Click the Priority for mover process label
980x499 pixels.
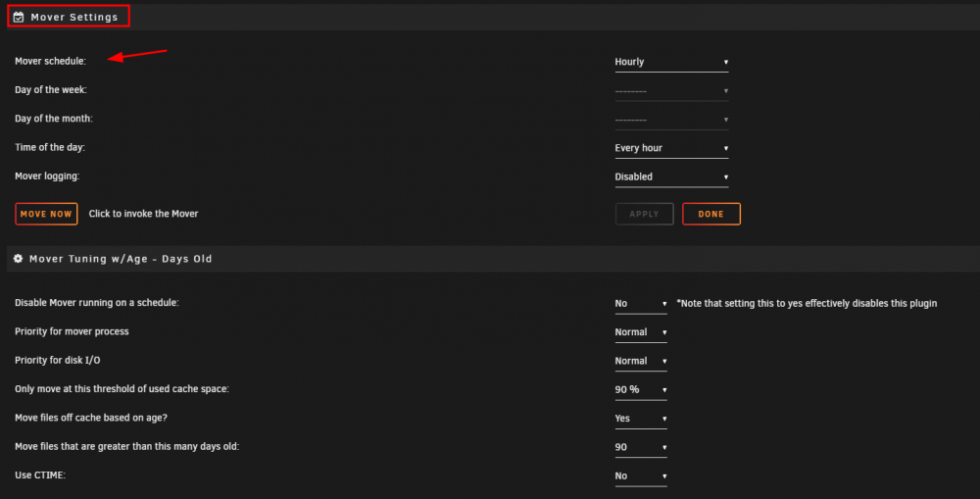(x=72, y=330)
